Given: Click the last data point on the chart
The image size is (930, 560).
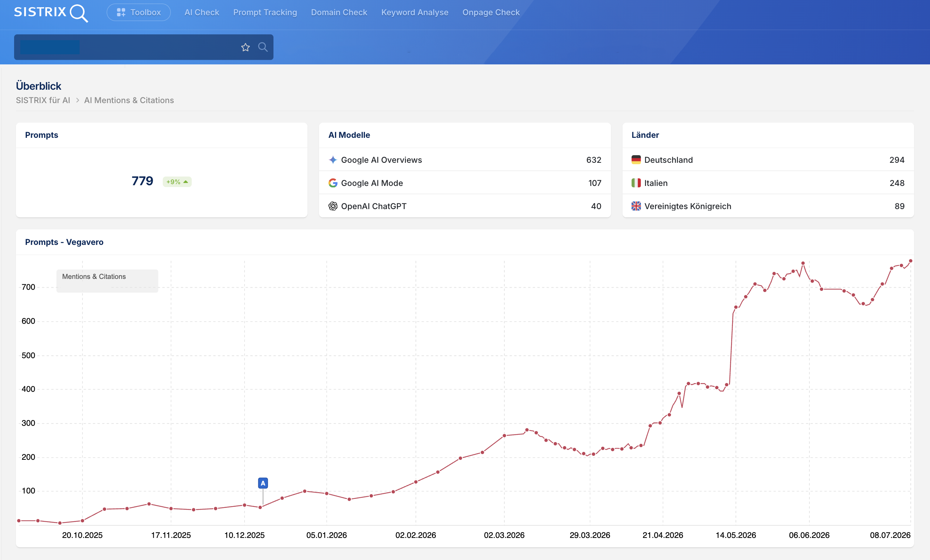Looking at the screenshot, I should [x=910, y=261].
